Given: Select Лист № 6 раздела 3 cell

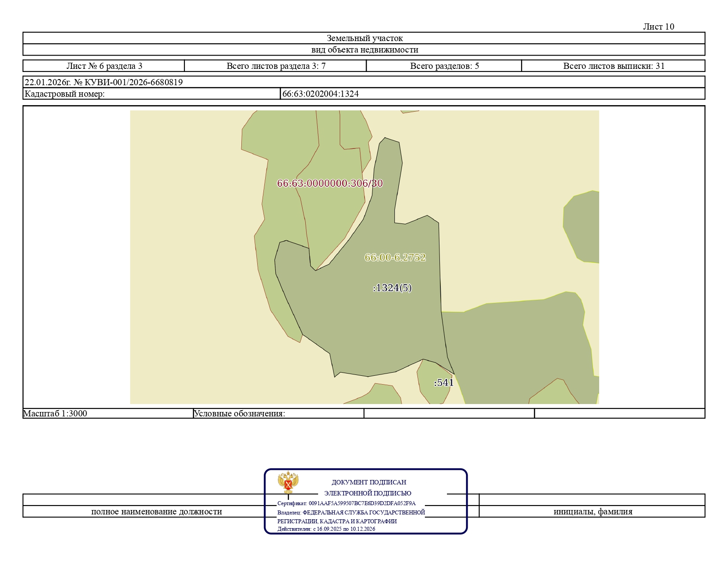Looking at the screenshot, I should tap(104, 66).
